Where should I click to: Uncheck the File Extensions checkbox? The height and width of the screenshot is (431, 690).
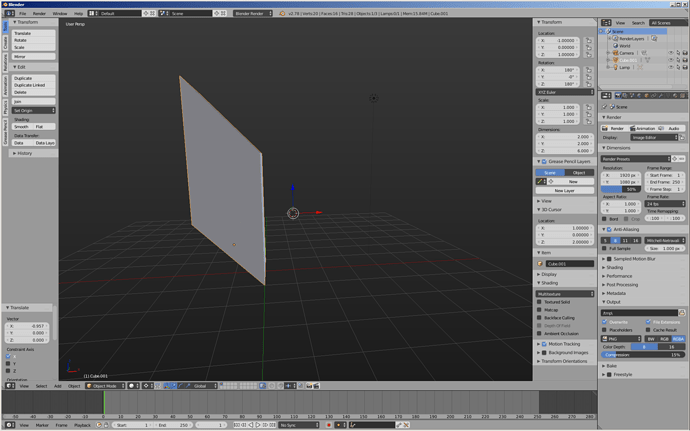(648, 322)
